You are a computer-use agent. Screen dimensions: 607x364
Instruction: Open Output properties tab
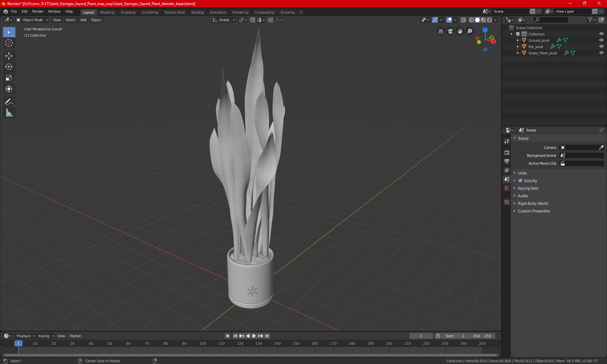(507, 161)
